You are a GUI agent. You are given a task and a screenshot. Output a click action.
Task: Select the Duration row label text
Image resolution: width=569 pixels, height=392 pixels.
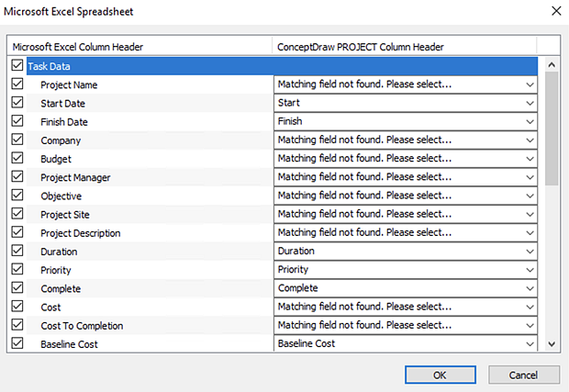pyautogui.click(x=59, y=252)
